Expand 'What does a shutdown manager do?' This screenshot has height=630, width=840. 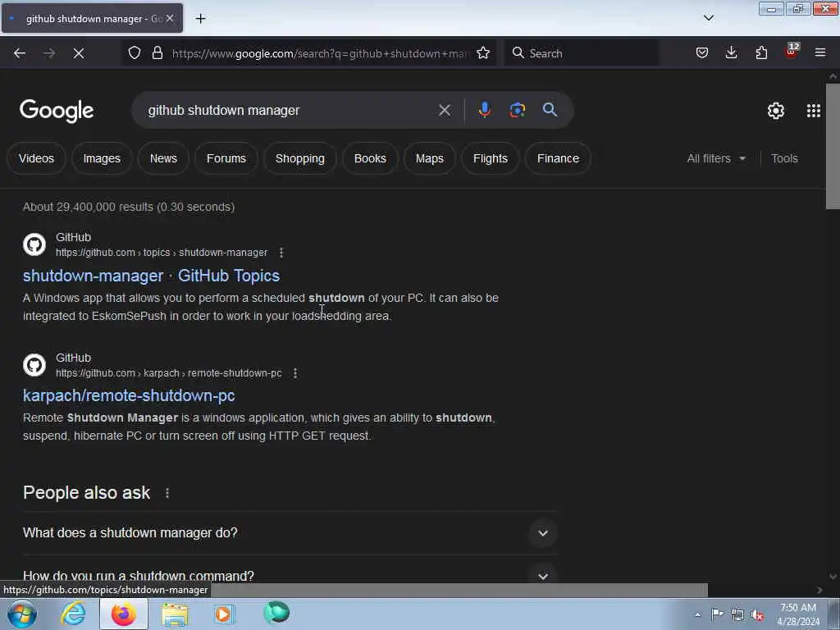point(290,533)
